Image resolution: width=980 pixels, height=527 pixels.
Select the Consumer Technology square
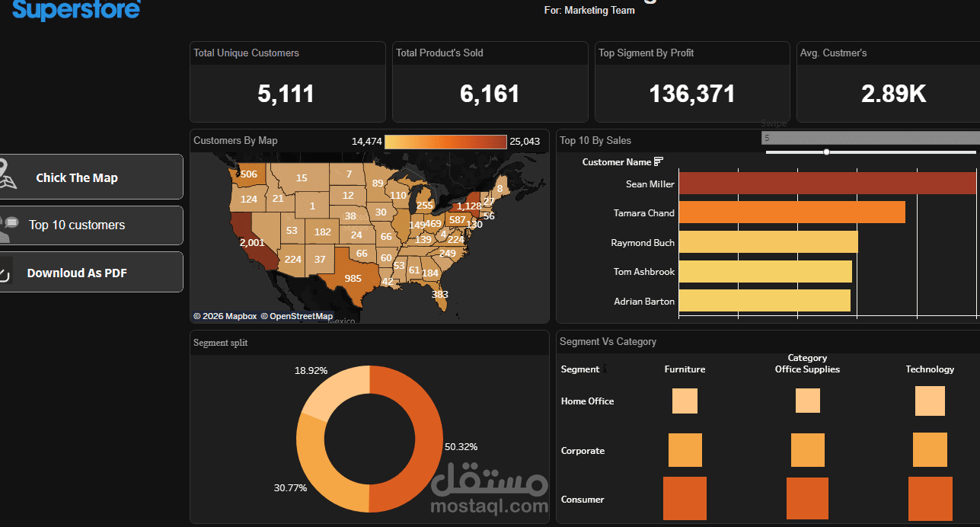[931, 499]
